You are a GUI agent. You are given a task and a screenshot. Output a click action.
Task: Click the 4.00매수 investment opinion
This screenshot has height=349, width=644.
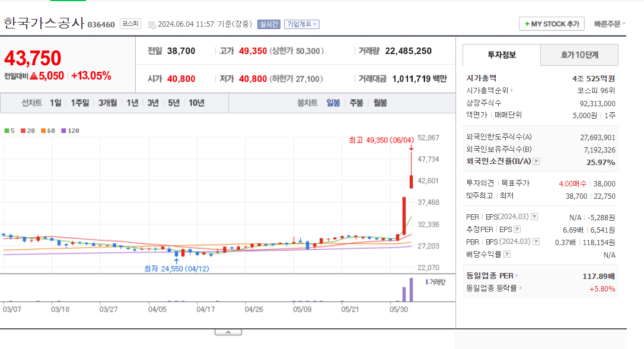pyautogui.click(x=572, y=183)
